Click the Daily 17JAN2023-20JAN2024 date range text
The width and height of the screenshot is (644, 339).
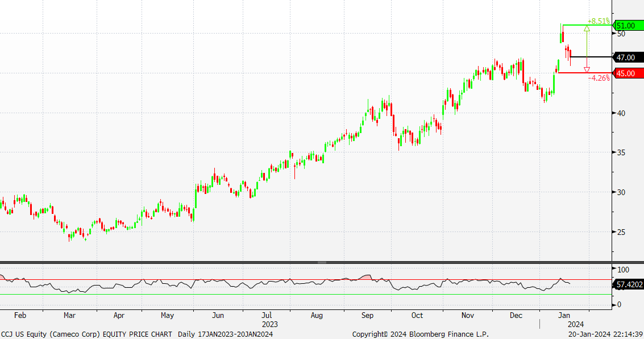click(x=225, y=334)
